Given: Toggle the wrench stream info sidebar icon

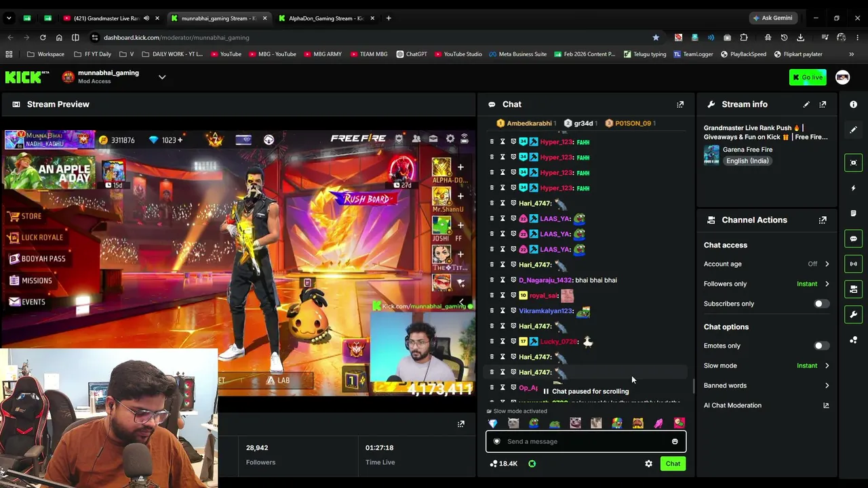Looking at the screenshot, I should pos(853,314).
